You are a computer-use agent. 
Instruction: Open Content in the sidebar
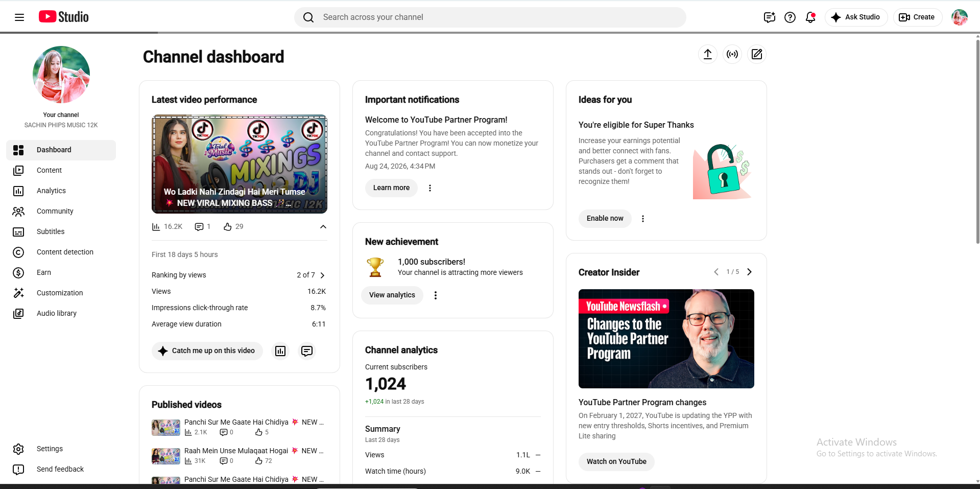point(61,171)
